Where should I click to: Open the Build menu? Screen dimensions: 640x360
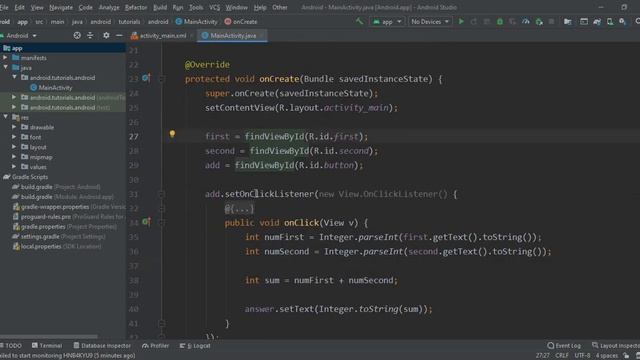(x=160, y=7)
